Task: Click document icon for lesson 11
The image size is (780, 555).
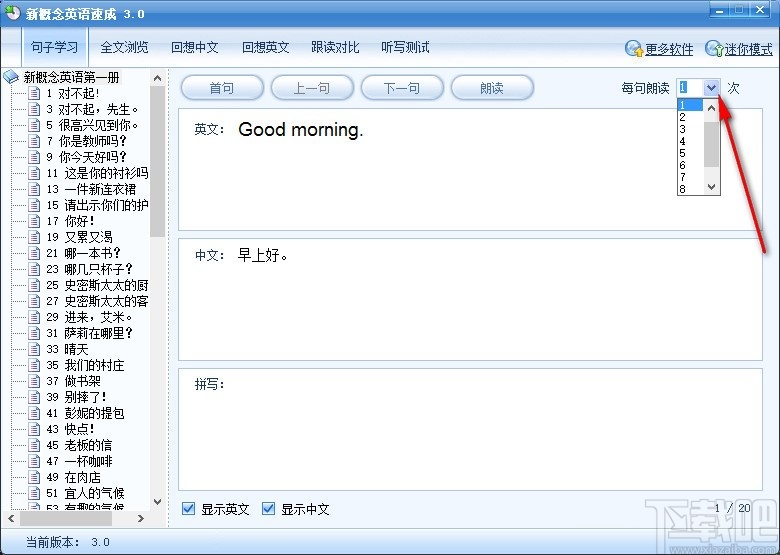Action: pyautogui.click(x=34, y=173)
